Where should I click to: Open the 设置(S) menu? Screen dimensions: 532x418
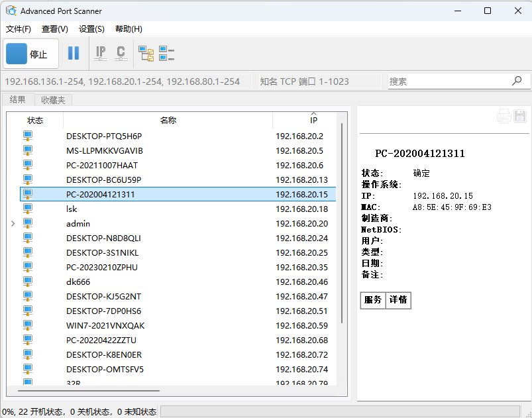coord(91,29)
